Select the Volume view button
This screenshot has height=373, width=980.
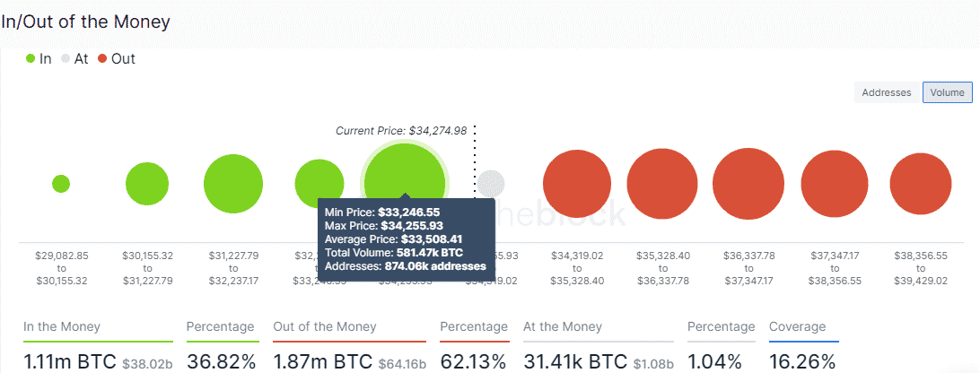tap(948, 92)
